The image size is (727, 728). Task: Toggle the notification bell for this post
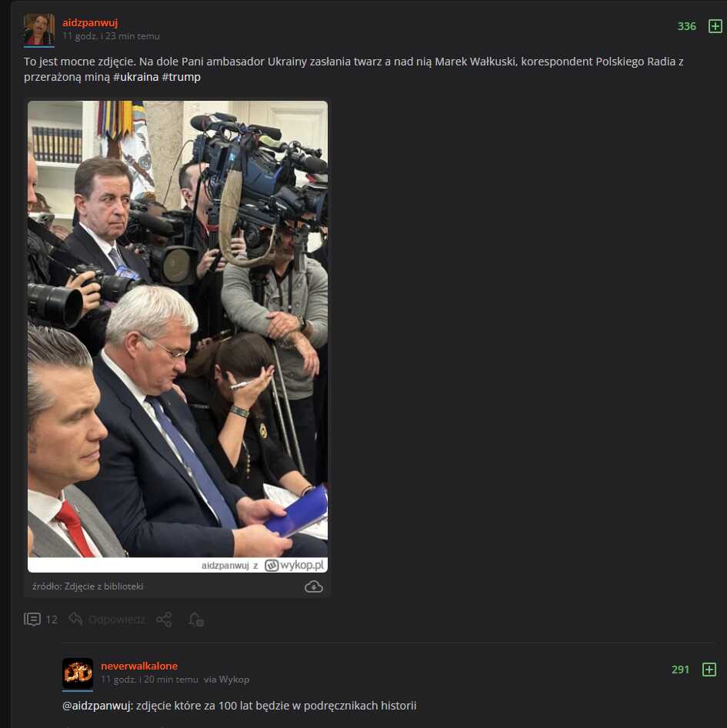coord(196,619)
